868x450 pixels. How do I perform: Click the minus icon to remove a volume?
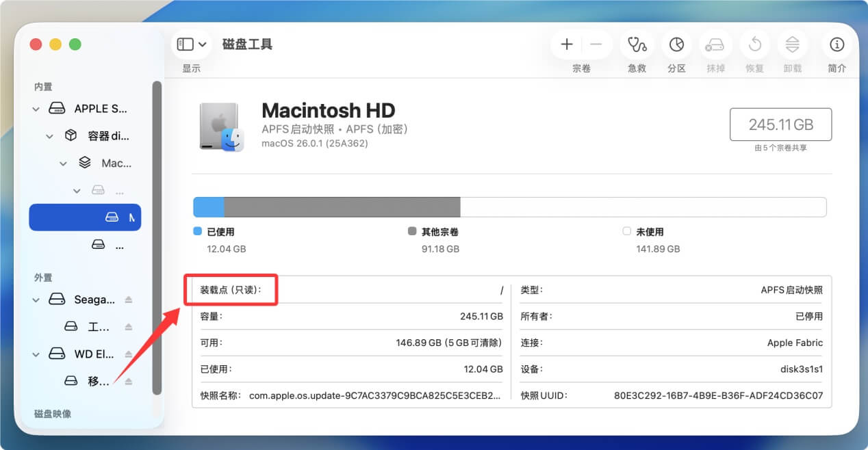pos(595,44)
